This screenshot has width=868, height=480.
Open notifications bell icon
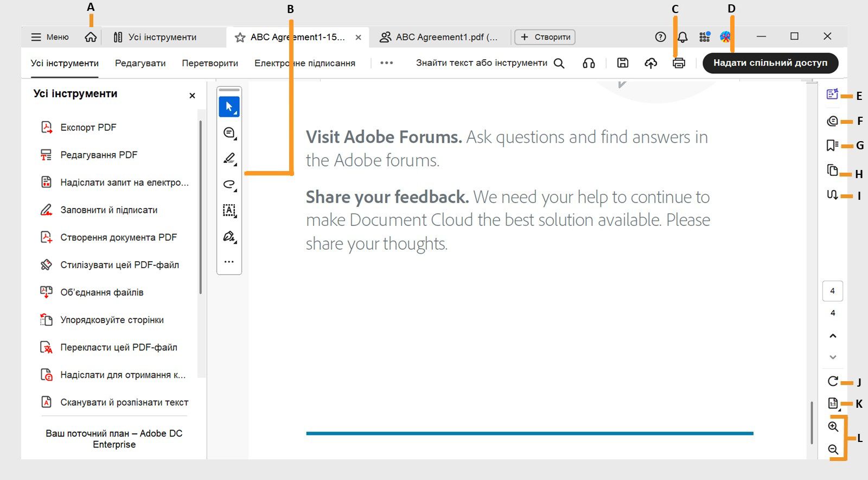click(x=682, y=37)
